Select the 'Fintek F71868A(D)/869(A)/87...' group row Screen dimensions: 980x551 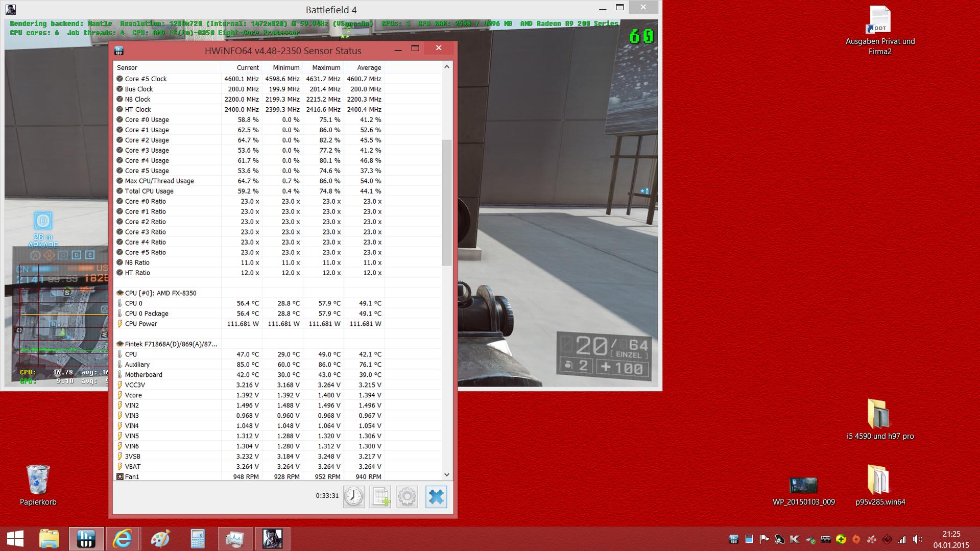pos(277,344)
